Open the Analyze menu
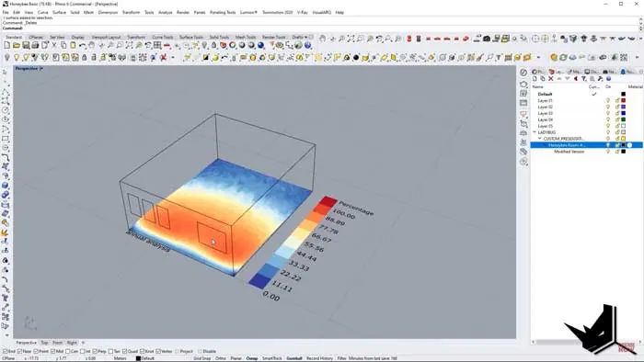This screenshot has height=362, width=644. pos(166,12)
